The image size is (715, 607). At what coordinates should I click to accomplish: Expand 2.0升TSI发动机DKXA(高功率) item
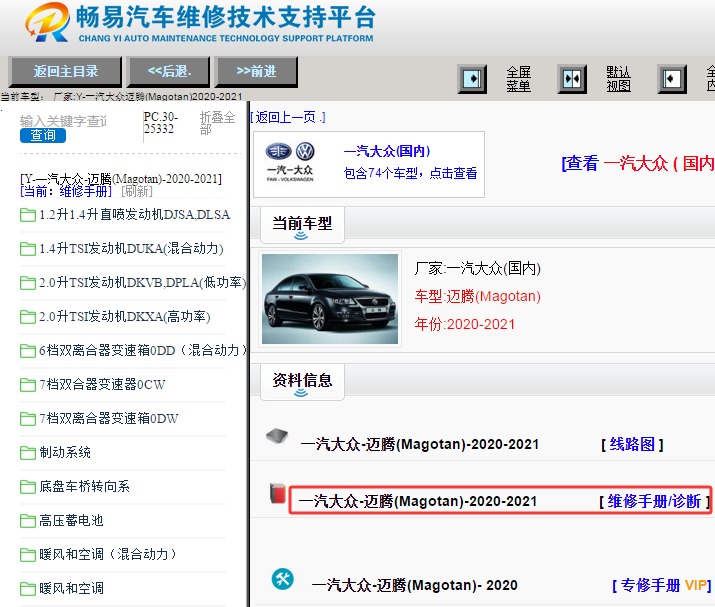[x=124, y=316]
